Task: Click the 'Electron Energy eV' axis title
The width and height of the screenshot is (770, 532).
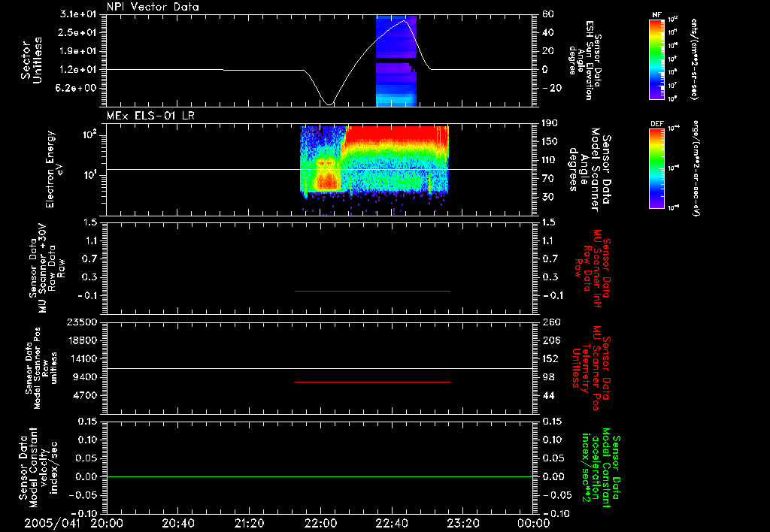Action: point(54,169)
